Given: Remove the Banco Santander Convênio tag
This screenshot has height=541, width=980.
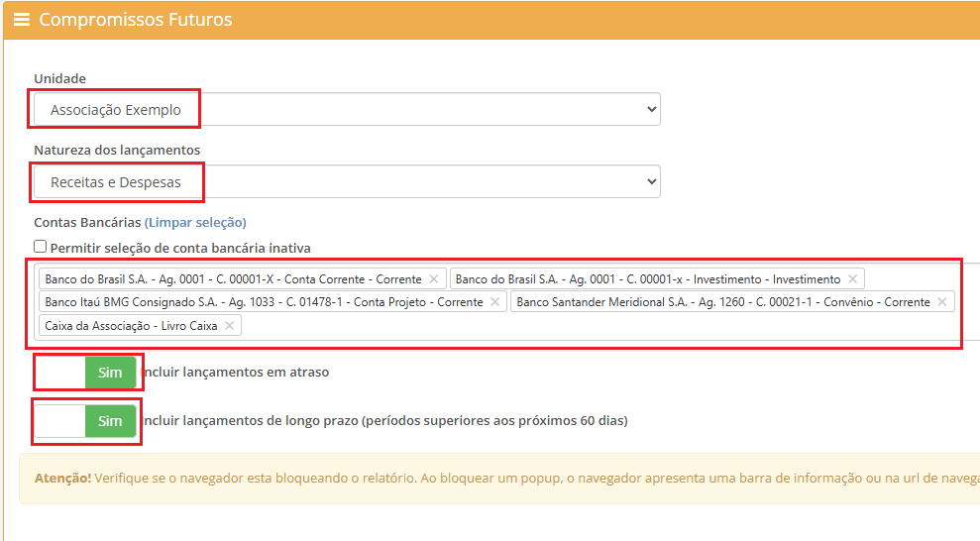Looking at the screenshot, I should click(x=942, y=302).
